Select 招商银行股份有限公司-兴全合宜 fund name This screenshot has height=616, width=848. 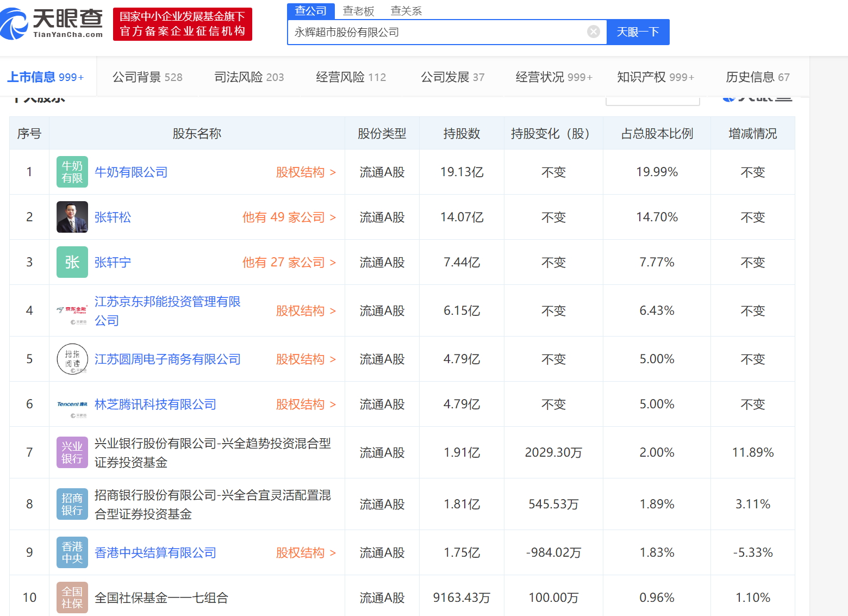[213, 505]
